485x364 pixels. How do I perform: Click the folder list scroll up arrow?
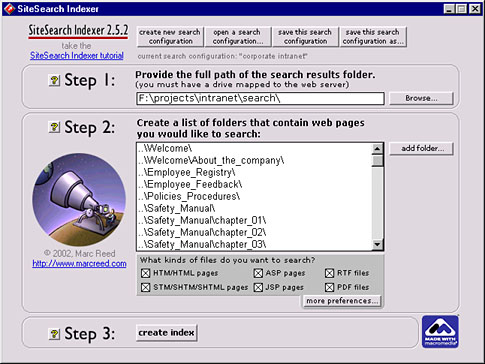pos(377,149)
